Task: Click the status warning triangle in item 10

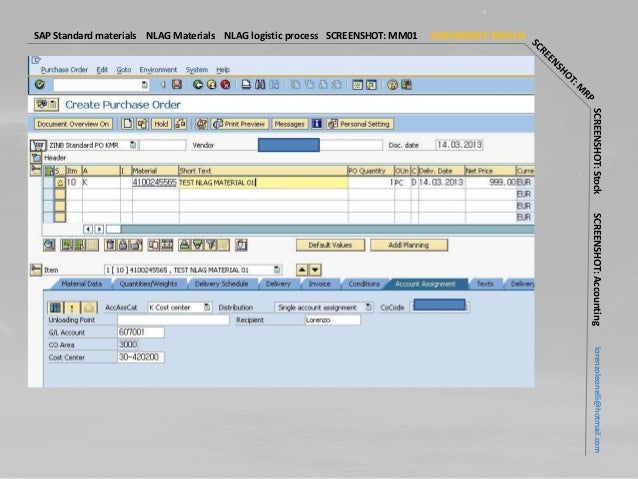Action: 60,183
